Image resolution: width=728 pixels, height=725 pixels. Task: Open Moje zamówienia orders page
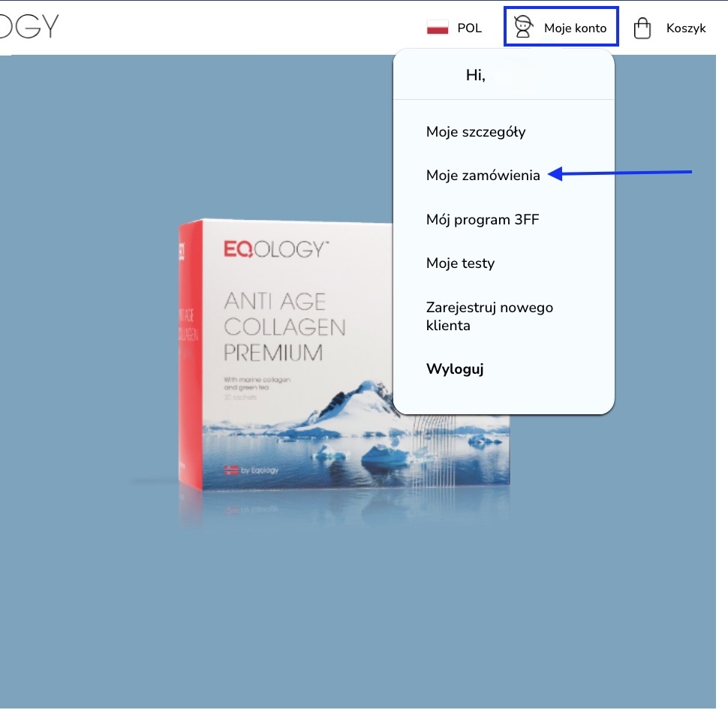(483, 176)
